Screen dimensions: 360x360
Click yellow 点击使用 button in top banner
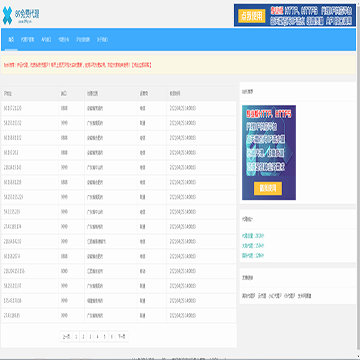click(x=252, y=16)
